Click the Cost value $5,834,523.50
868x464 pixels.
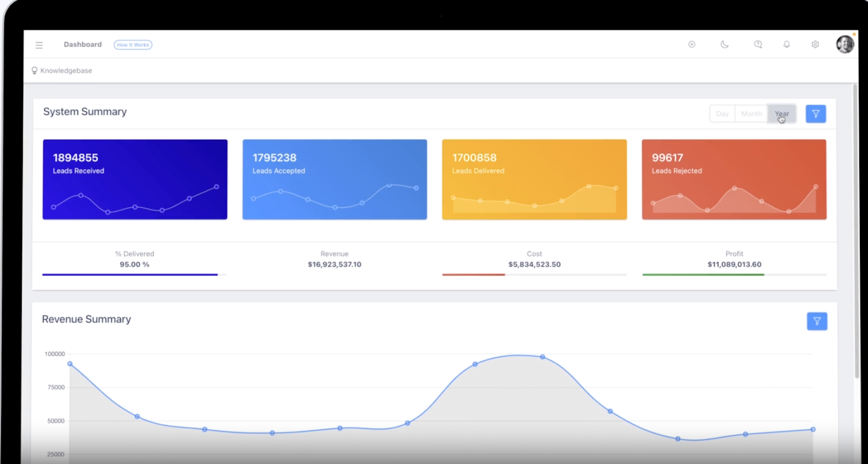pyautogui.click(x=534, y=265)
